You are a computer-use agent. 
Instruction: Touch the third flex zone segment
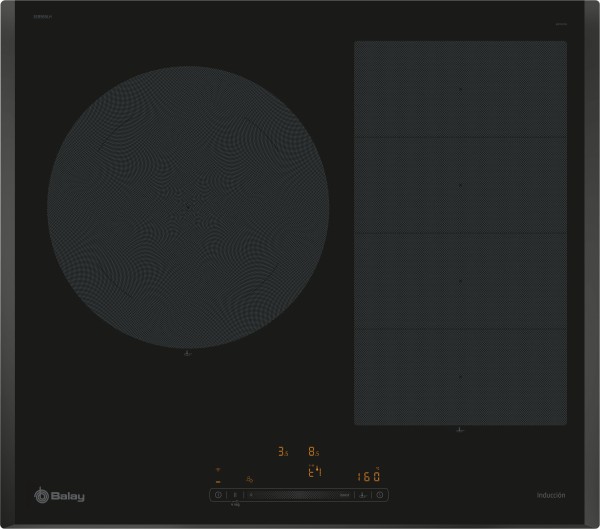pyautogui.click(x=460, y=282)
